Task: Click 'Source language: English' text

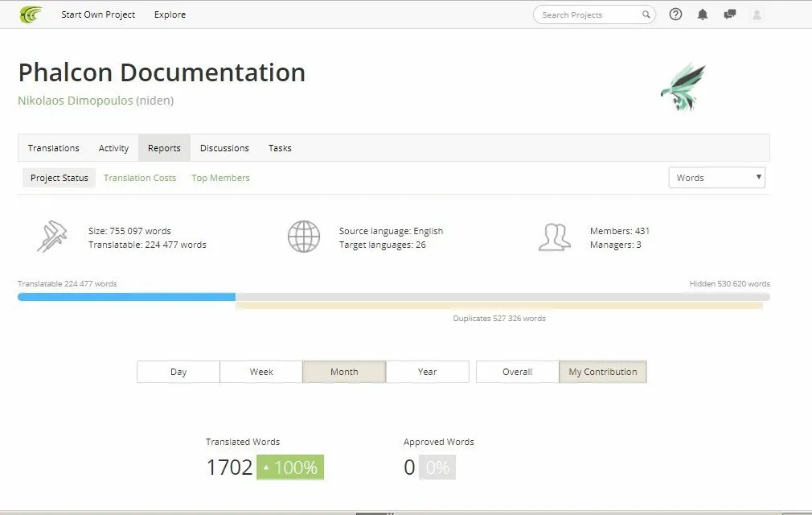Action: point(391,231)
